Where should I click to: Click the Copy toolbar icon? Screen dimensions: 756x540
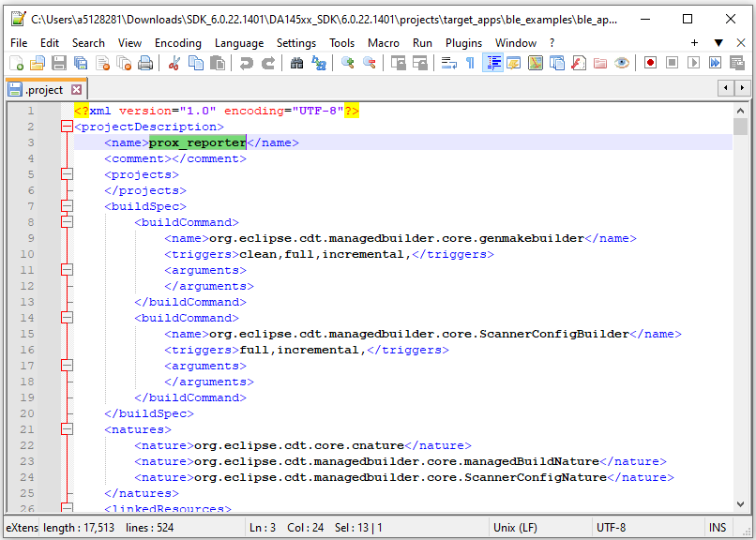click(x=196, y=63)
